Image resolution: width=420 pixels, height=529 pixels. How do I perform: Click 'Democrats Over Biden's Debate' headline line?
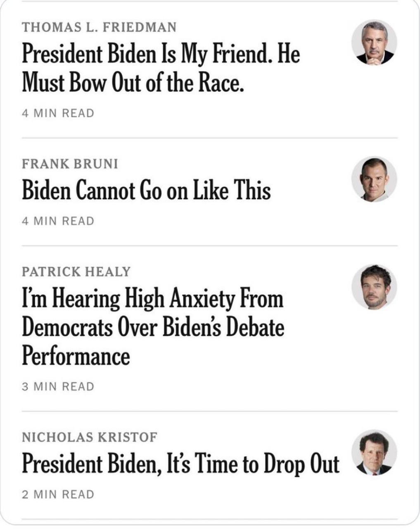(153, 327)
